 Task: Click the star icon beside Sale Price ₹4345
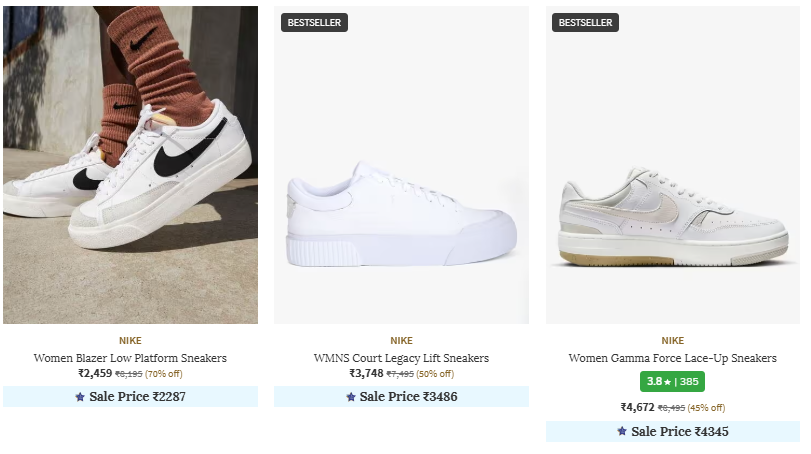click(622, 432)
